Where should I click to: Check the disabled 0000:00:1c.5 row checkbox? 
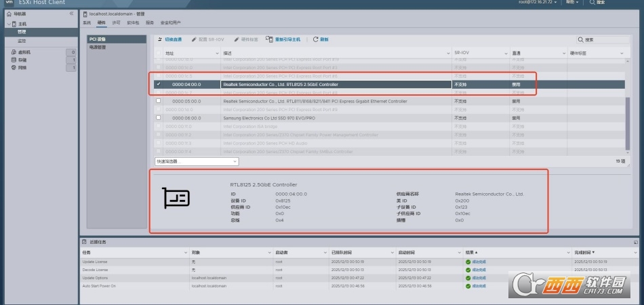click(159, 76)
